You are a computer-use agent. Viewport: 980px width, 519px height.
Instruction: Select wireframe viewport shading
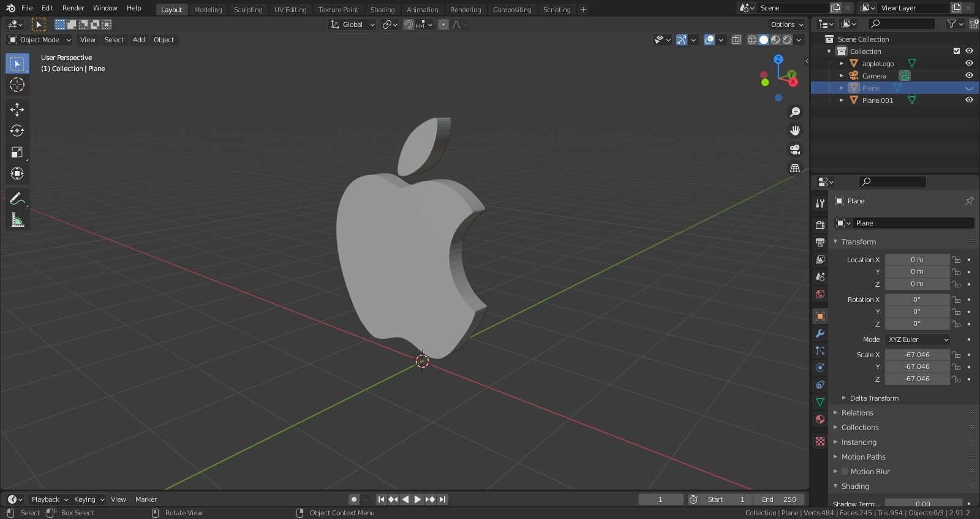(x=752, y=40)
